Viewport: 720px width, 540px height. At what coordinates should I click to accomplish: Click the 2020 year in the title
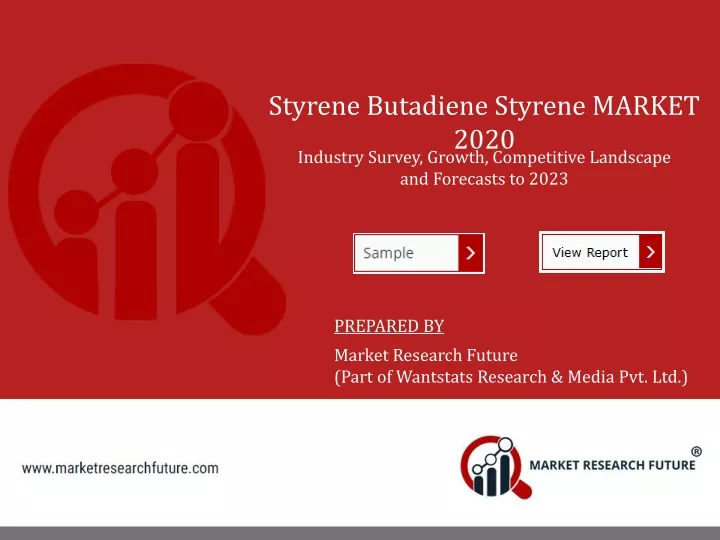pyautogui.click(x=484, y=139)
